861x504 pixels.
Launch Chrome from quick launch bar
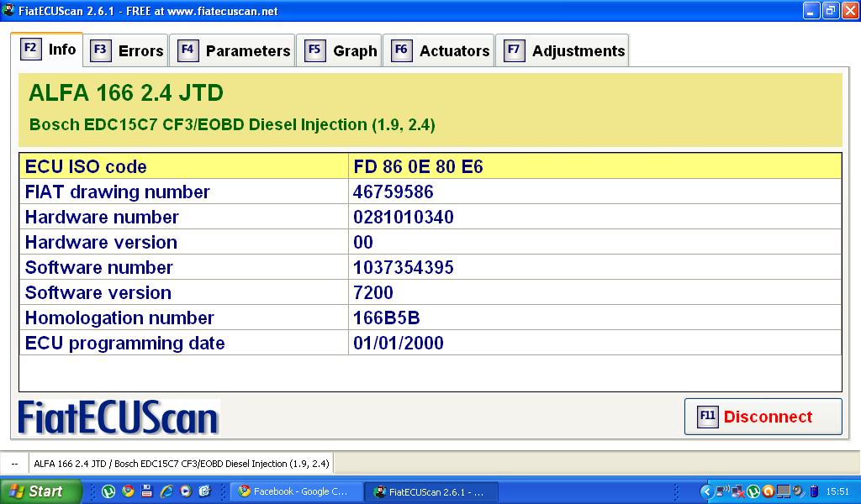[x=128, y=491]
